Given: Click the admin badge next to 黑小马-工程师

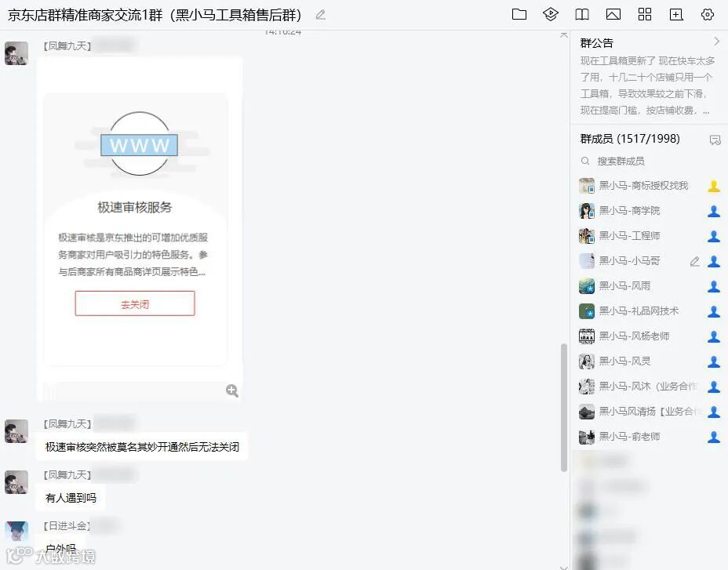Looking at the screenshot, I should tap(714, 236).
